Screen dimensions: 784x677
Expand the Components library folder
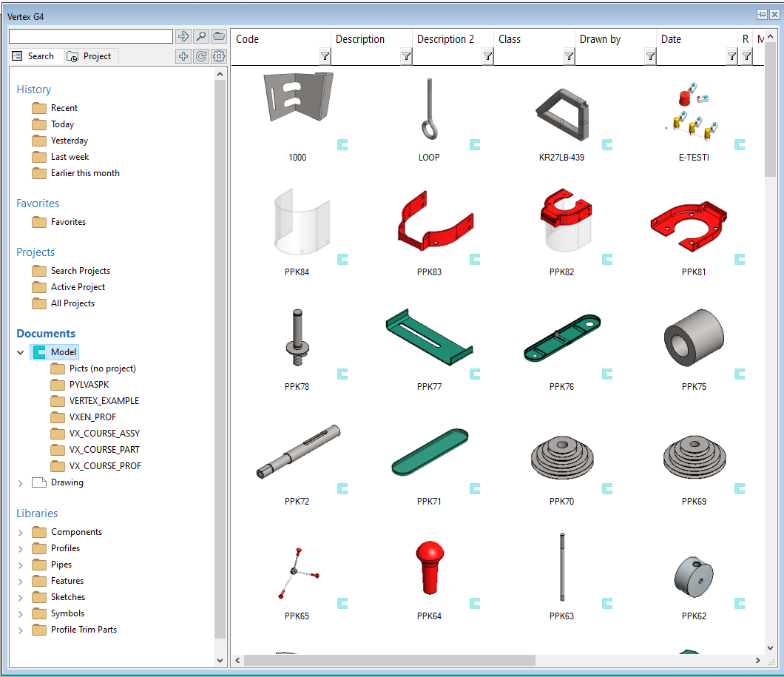(21, 533)
